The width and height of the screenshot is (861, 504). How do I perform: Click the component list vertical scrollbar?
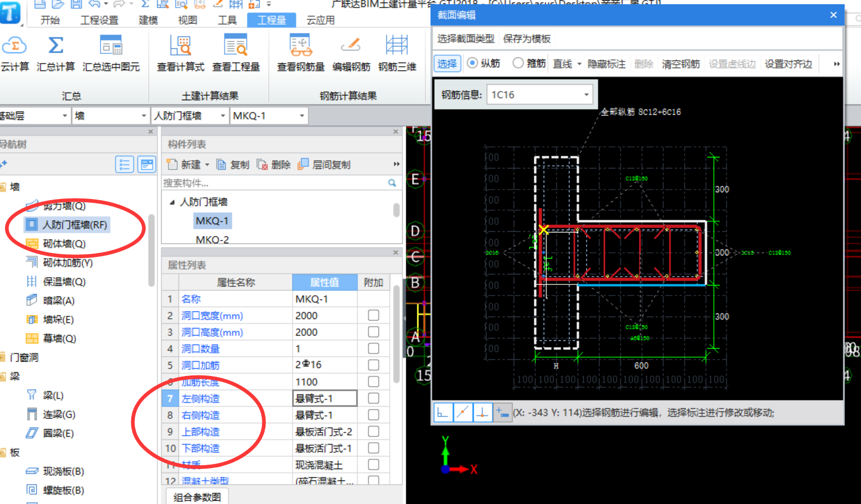tap(396, 211)
